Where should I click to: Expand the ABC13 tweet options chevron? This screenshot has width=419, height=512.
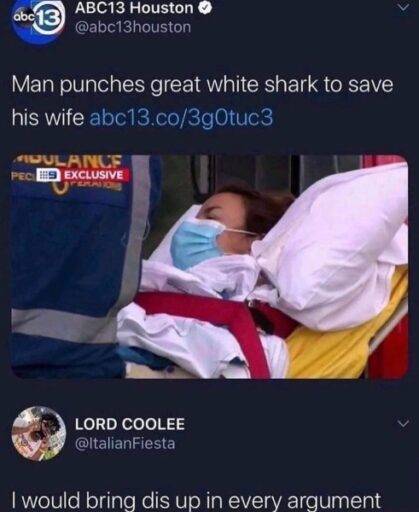coord(404,9)
